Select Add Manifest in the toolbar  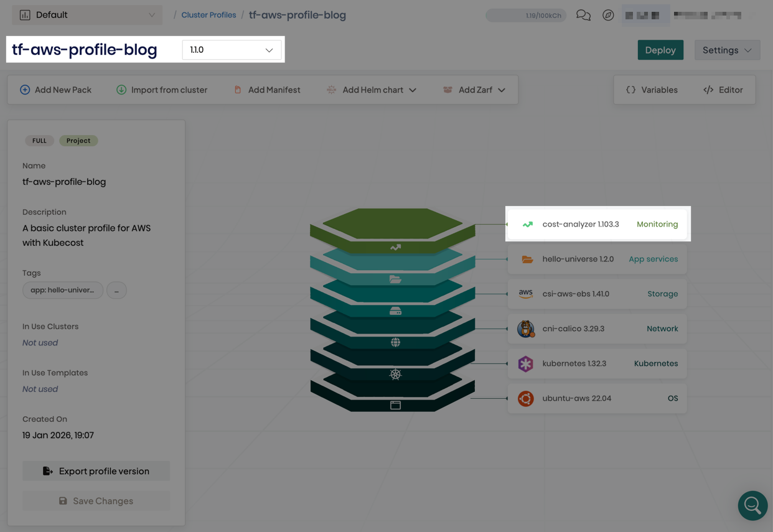coord(267,90)
